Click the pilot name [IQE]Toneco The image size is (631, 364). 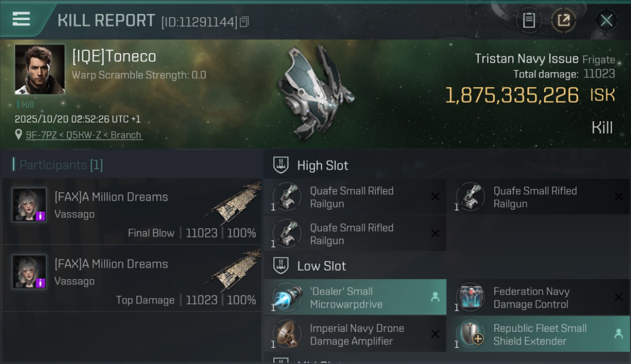coord(114,56)
